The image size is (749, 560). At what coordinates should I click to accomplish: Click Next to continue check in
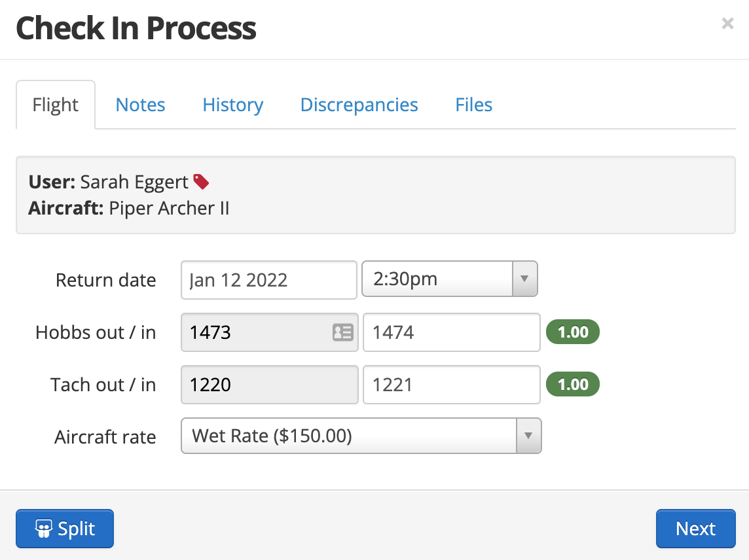(x=695, y=529)
